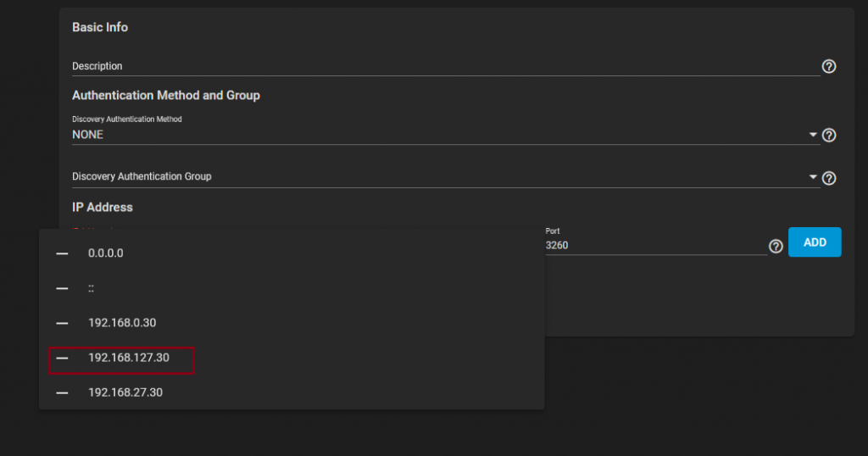The height and width of the screenshot is (456, 868).
Task: Select the 0.0.0.0 address option
Action: click(x=106, y=253)
